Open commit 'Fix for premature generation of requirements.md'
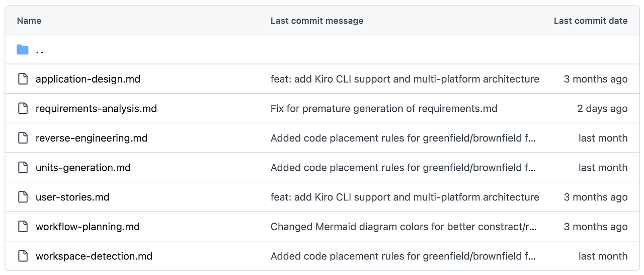This screenshot has height=275, width=644. [x=384, y=108]
